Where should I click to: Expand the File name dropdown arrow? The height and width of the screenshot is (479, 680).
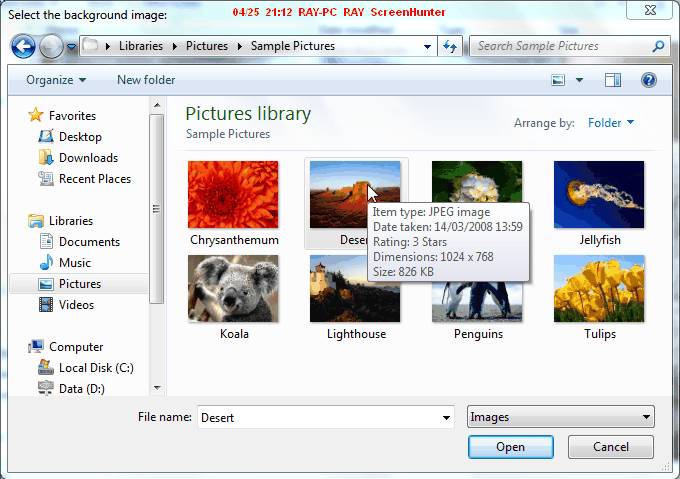(x=446, y=417)
